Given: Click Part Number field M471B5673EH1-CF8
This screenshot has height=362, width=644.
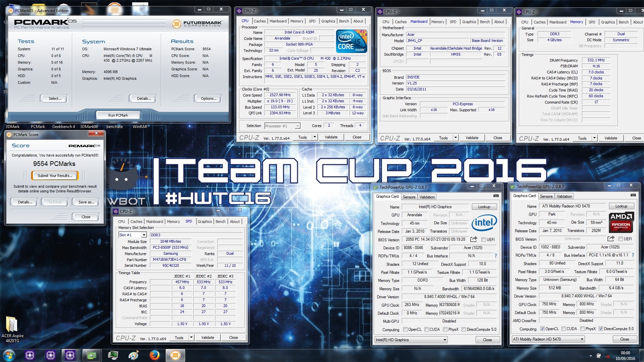Looking at the screenshot, I should click(x=171, y=259).
